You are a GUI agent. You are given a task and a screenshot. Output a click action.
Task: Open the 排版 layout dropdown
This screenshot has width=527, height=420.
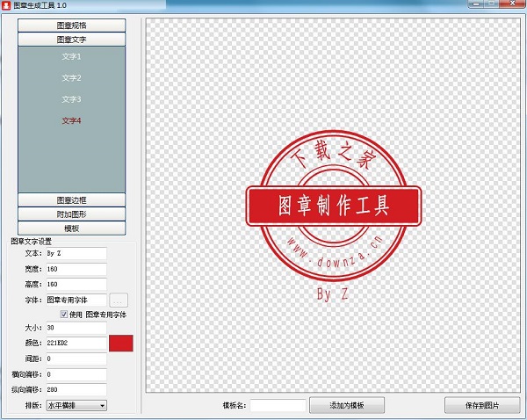click(x=76, y=405)
